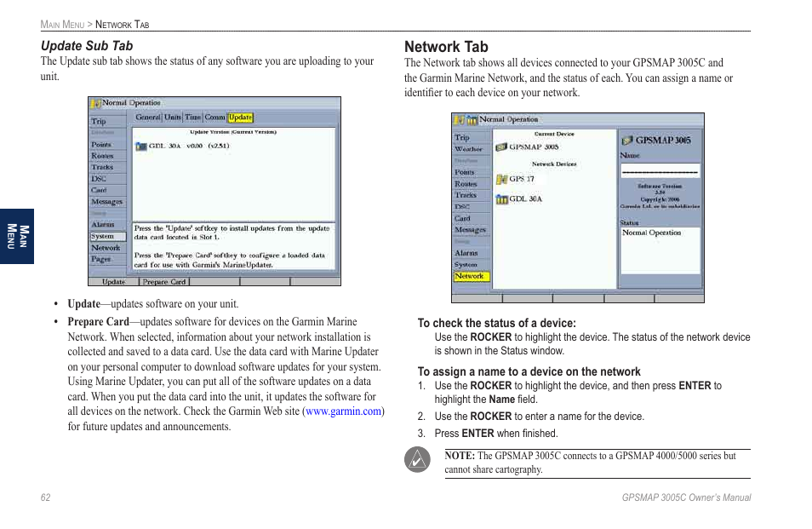Select highlighted System tab in Update Sub Tab screenshot
The height and width of the screenshot is (529, 812).
click(108, 236)
